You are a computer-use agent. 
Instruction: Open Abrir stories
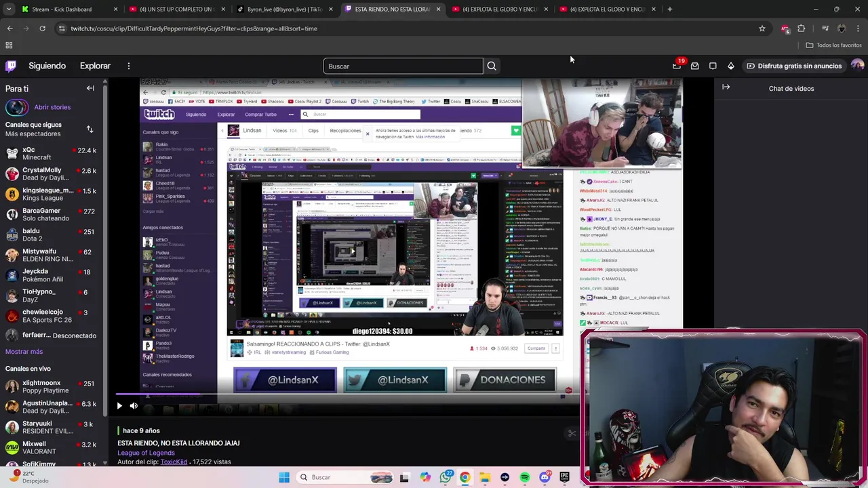pyautogui.click(x=52, y=107)
